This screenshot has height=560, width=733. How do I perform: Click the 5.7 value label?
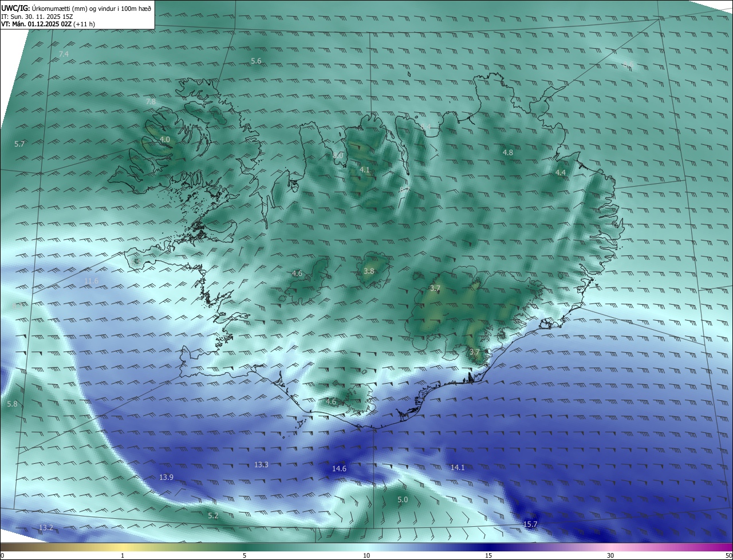click(19, 144)
